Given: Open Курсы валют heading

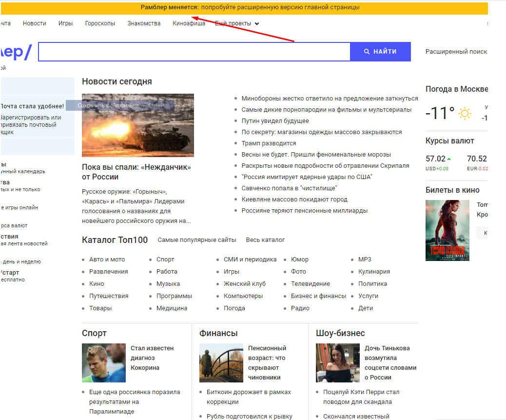Looking at the screenshot, I should pos(449,141).
